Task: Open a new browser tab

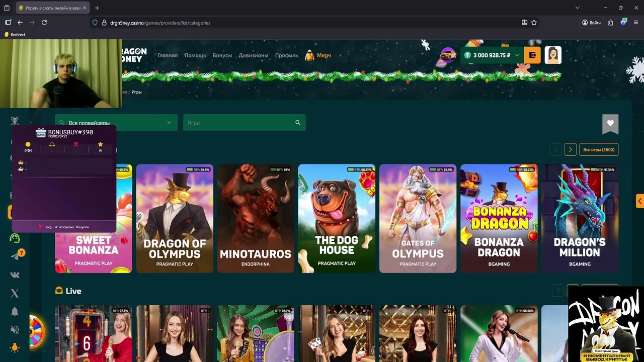Action: 97,8
